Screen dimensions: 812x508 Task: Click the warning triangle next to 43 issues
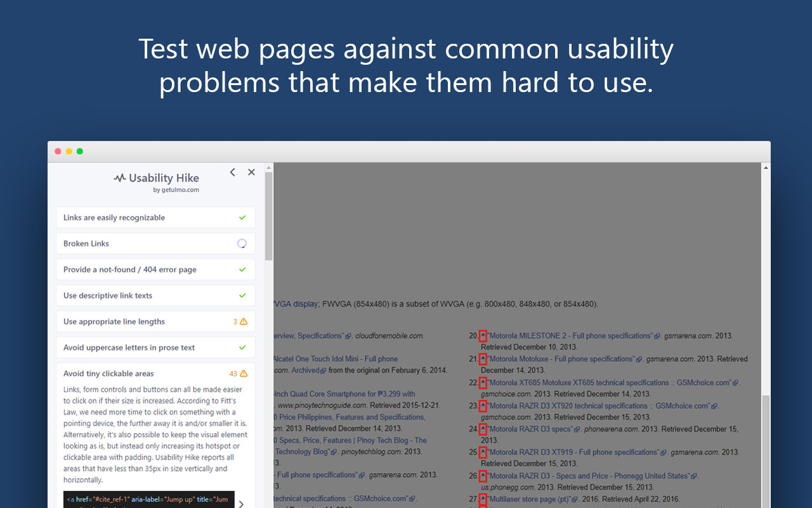click(x=244, y=373)
